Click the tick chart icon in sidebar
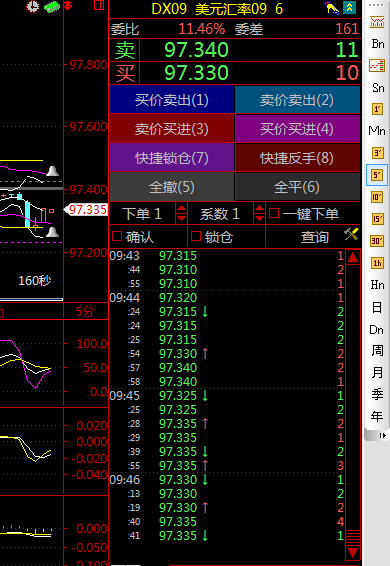390x566 pixels. (377, 66)
